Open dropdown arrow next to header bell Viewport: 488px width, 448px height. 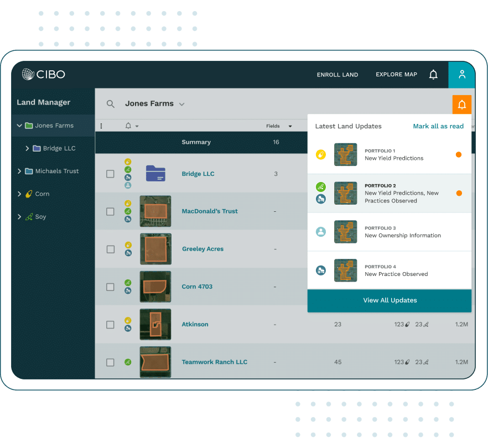[137, 126]
